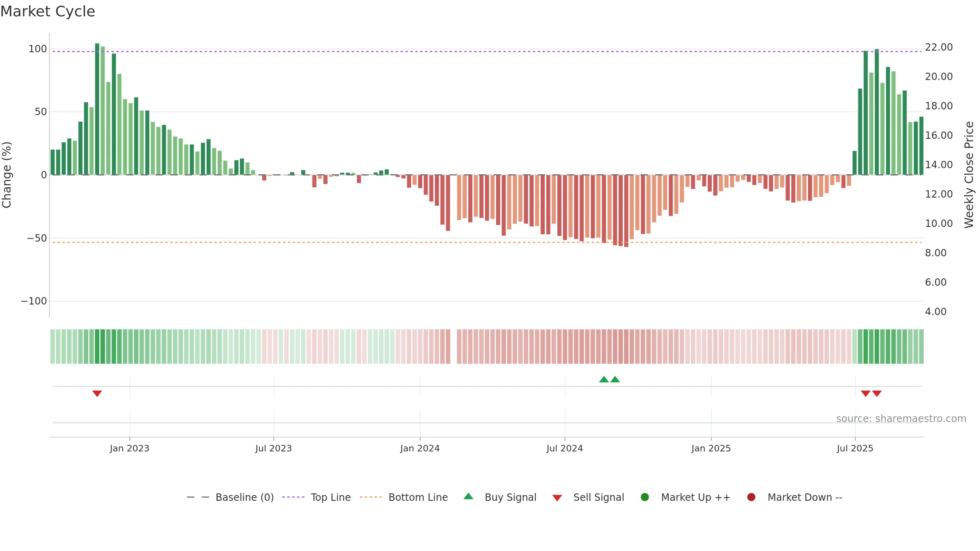Click the Jan 2025 axis label
The height and width of the screenshot is (551, 980).
(711, 449)
